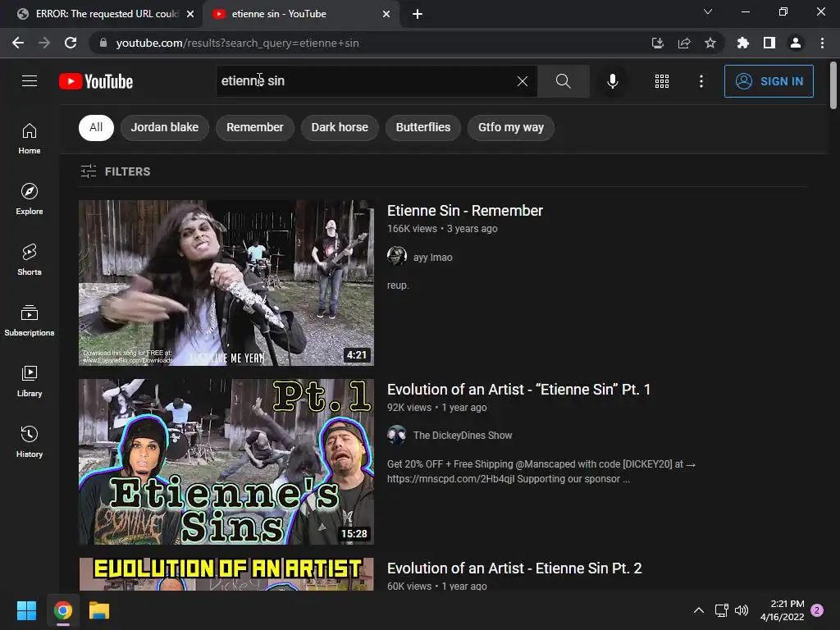
Task: Go to the YouTube logo homepage
Action: point(96,81)
